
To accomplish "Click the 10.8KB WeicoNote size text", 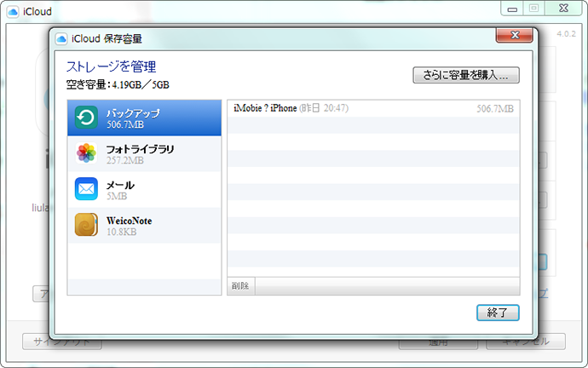I will [x=122, y=232].
